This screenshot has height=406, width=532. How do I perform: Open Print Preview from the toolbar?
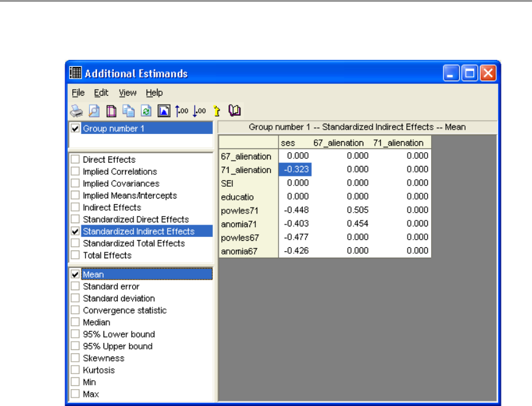click(x=94, y=111)
